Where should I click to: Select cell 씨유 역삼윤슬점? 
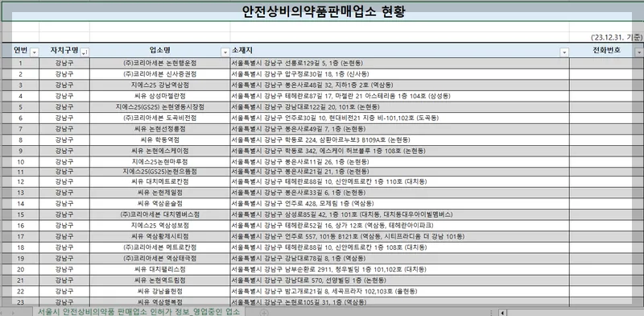(159, 204)
